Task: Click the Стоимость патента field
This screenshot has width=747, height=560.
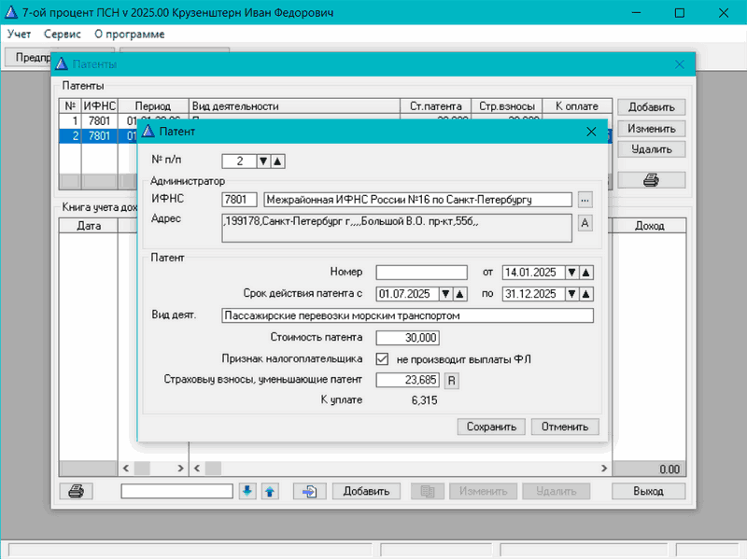Action: [407, 337]
